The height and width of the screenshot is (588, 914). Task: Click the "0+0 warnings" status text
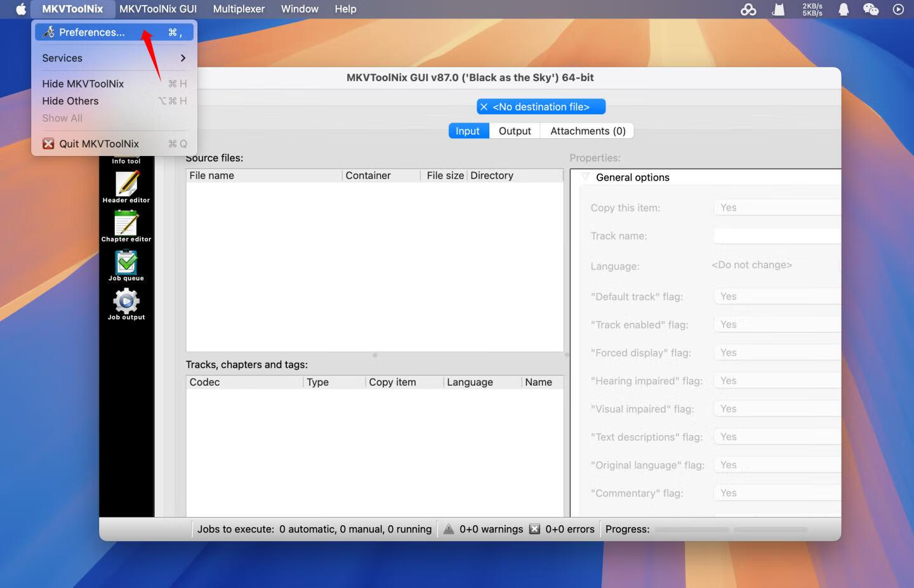[x=491, y=529]
